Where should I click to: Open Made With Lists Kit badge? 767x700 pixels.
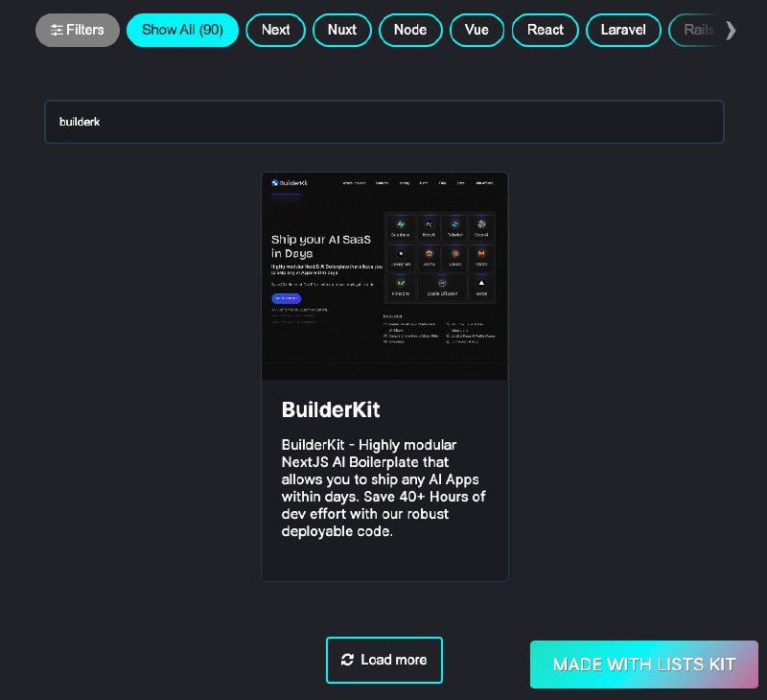pyautogui.click(x=644, y=665)
